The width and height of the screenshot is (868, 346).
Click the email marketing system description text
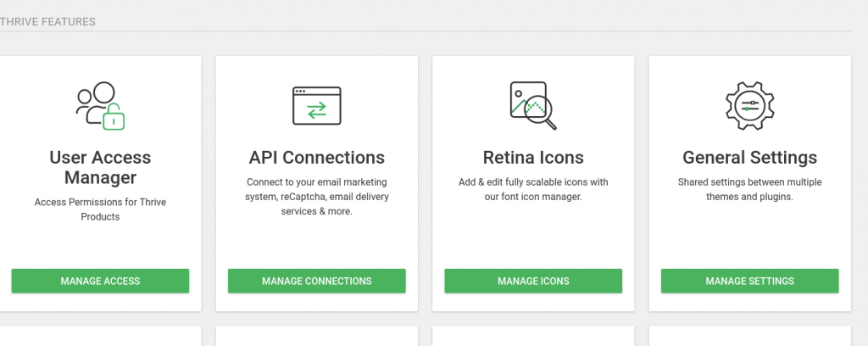coord(317,197)
